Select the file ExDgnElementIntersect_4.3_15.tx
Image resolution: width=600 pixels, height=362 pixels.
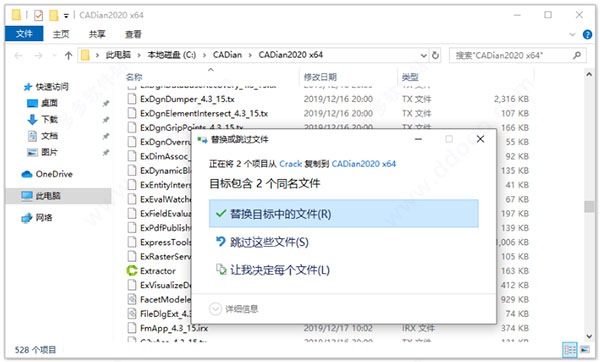click(204, 114)
